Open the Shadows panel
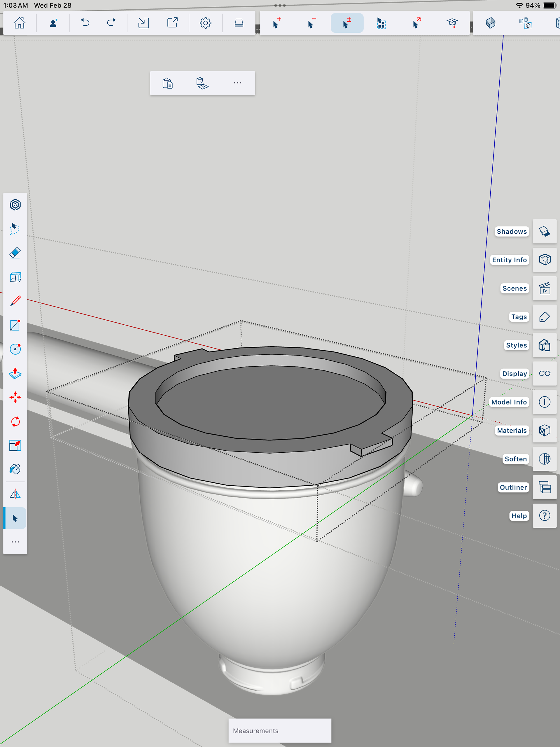Screen dimensions: 560x747 pos(544,231)
